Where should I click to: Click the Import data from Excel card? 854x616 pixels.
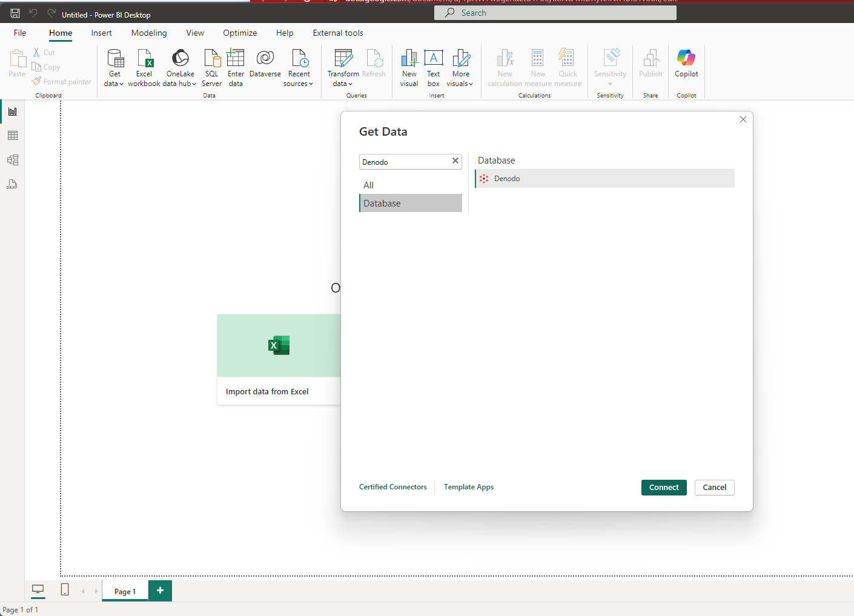pos(279,359)
